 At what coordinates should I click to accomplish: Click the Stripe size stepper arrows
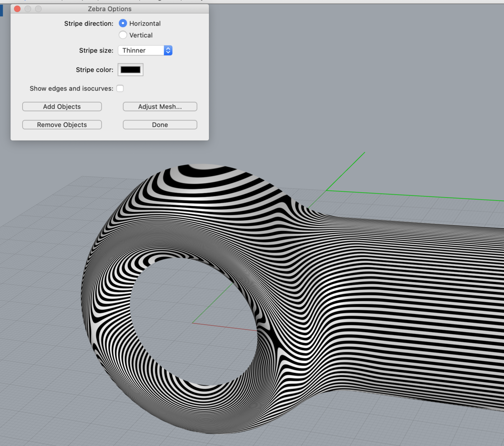click(168, 50)
